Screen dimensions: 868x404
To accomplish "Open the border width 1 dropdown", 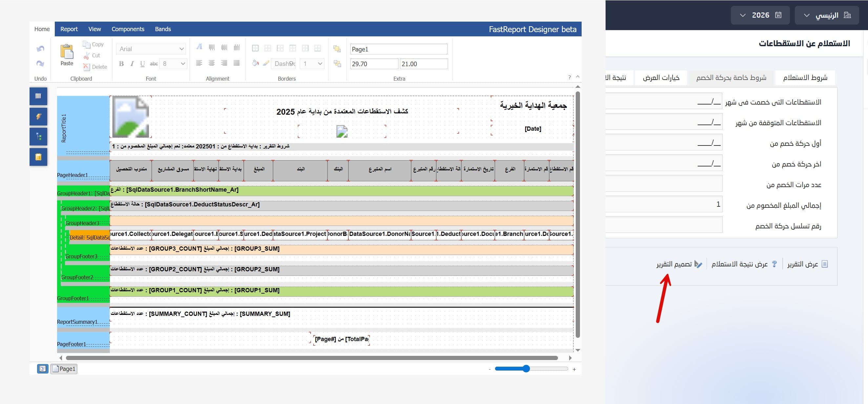I will pos(312,63).
